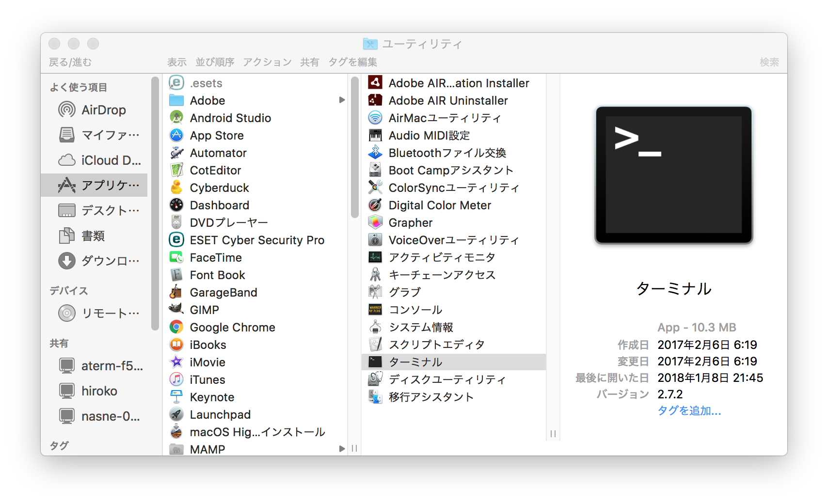The height and width of the screenshot is (504, 828).
Task: Click the CotEditor icon
Action: coord(176,170)
